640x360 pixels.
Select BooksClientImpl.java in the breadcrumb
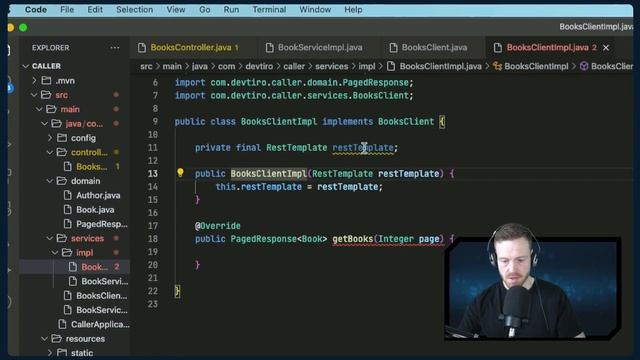440,66
